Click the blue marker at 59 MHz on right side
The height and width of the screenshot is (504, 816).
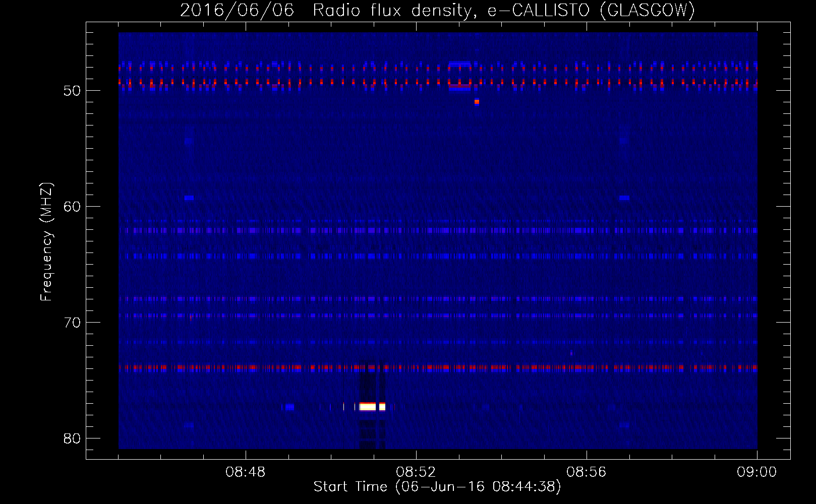[x=624, y=198]
